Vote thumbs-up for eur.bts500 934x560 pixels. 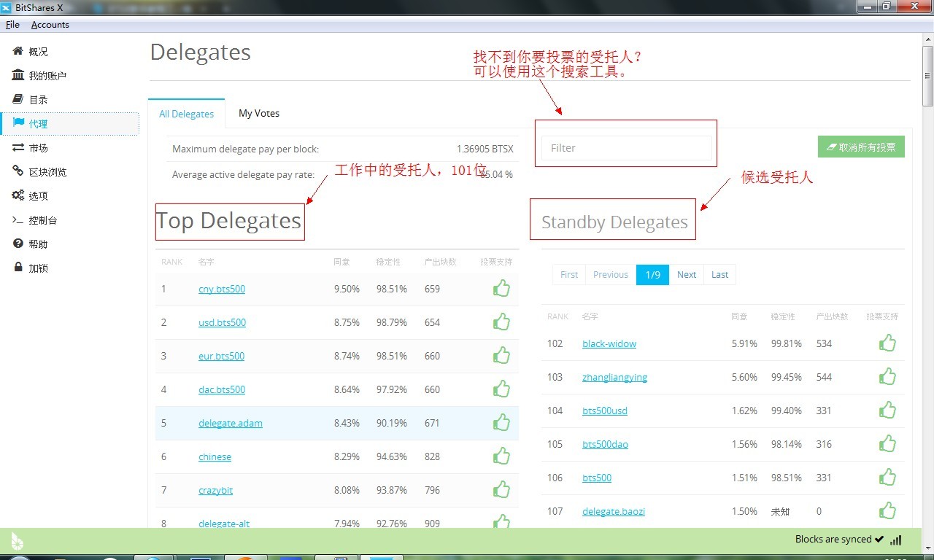(x=501, y=355)
